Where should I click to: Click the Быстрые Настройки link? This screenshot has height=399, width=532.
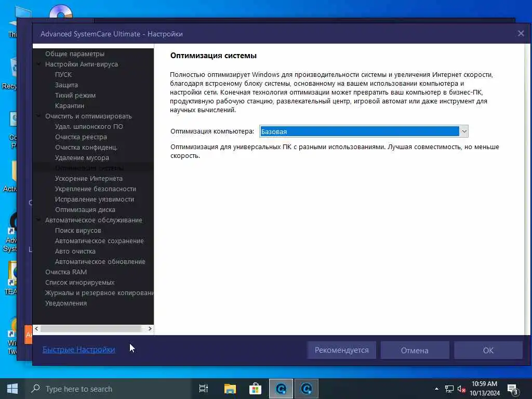79,349
